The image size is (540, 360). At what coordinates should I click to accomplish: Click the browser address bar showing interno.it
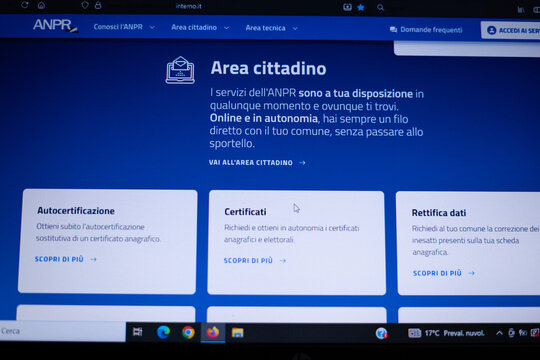coord(188,6)
